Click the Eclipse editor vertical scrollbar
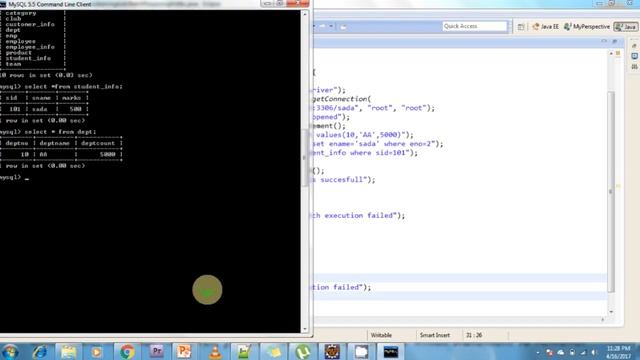The image size is (640, 360). click(x=611, y=192)
